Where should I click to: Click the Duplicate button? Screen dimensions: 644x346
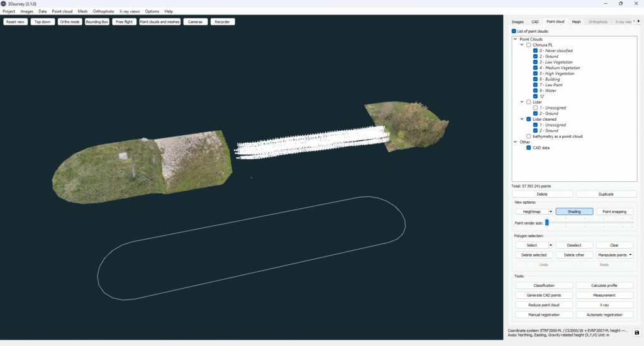click(x=606, y=194)
